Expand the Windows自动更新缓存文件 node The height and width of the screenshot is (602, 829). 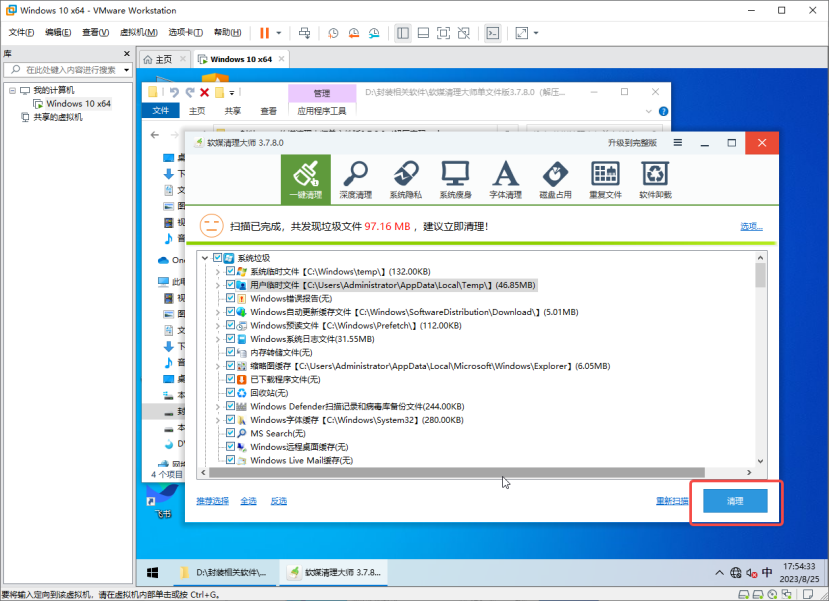point(217,312)
